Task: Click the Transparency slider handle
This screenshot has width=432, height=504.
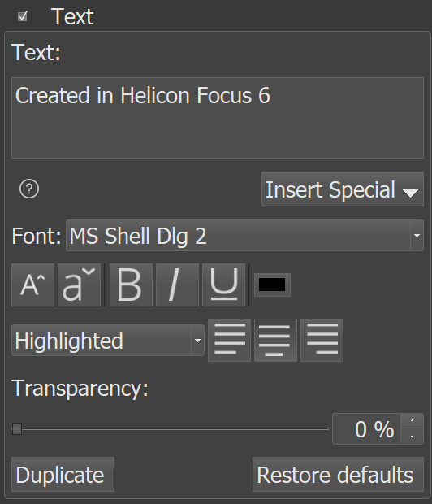Action: pos(17,428)
